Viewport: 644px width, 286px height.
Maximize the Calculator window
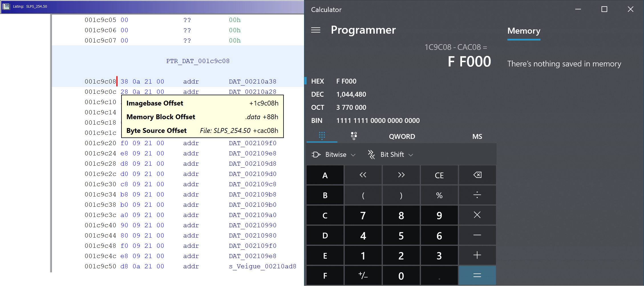coord(604,9)
